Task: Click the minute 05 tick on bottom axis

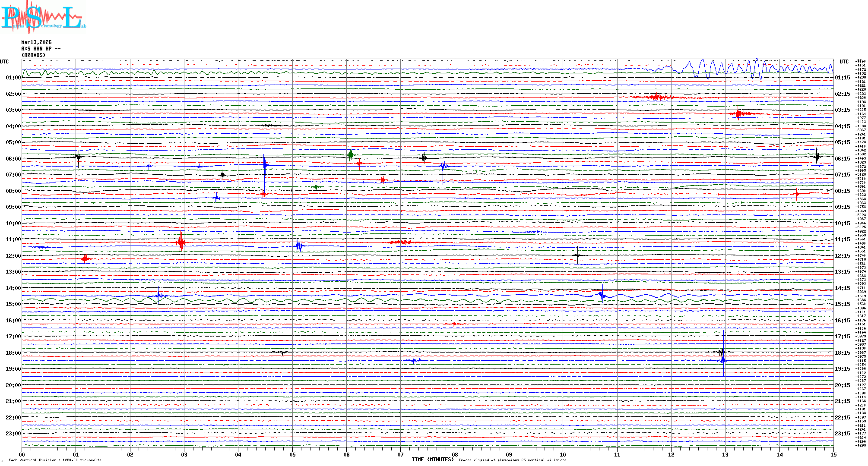Action: click(x=292, y=454)
